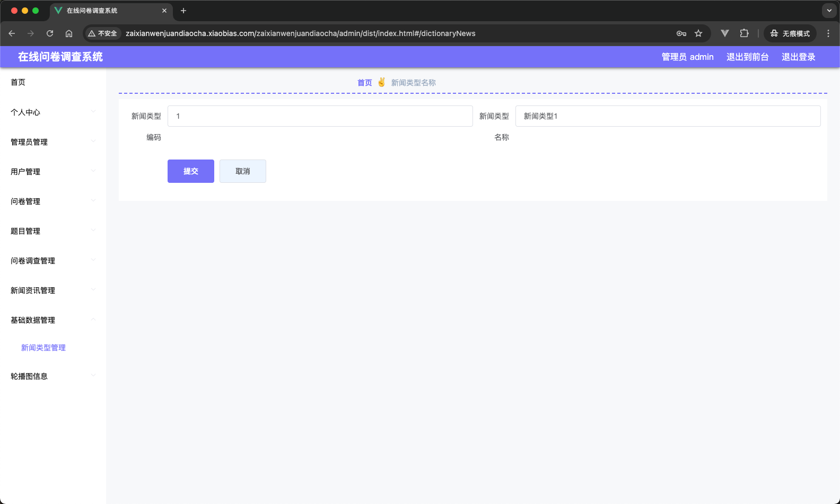Image resolution: width=840 pixels, height=504 pixels.
Task: Select the 在线问卷调查系统 browser tab
Action: pyautogui.click(x=111, y=11)
